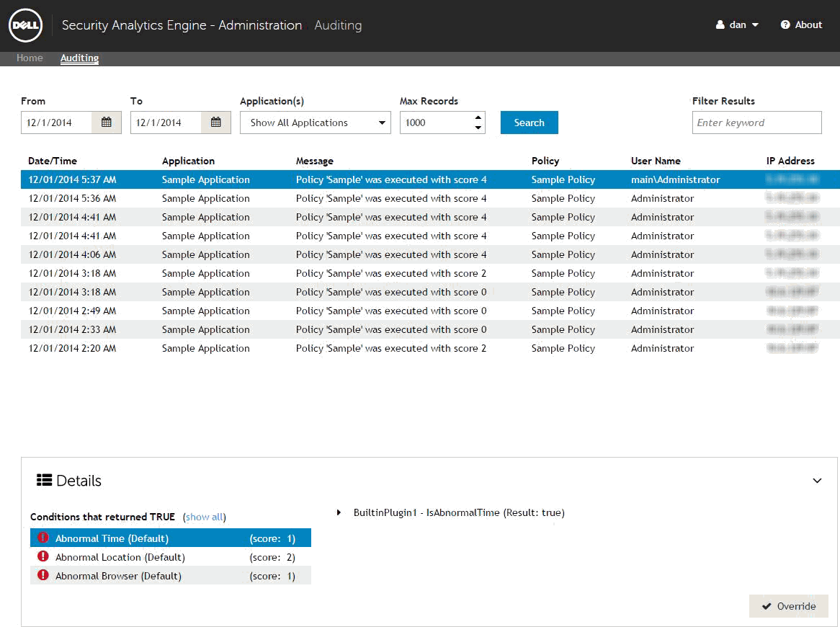The height and width of the screenshot is (627, 840).
Task: Click the dan user profile icon
Action: pyautogui.click(x=720, y=25)
